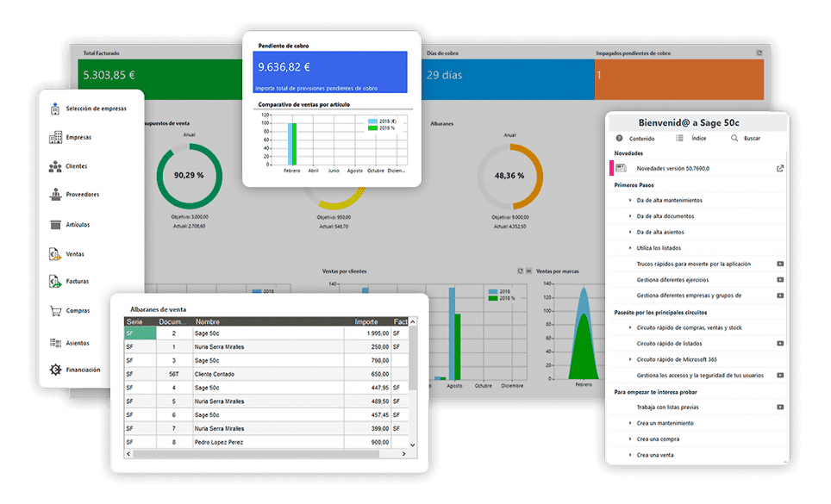This screenshot has width=831, height=504.
Task: Open external link for Novedades versión
Action: [781, 168]
